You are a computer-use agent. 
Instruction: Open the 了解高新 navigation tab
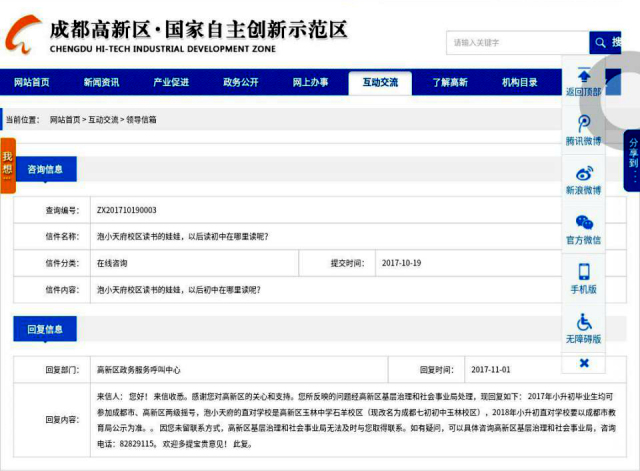[450, 82]
